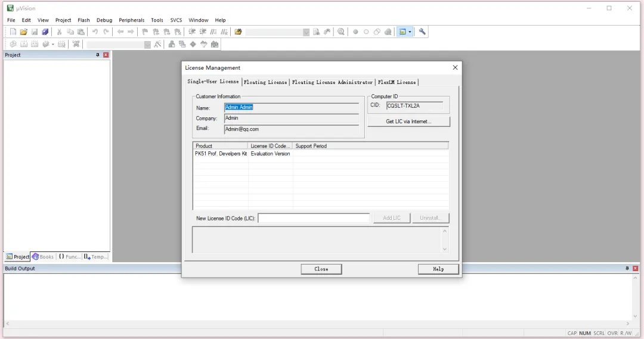Click the Product column header

(221, 146)
